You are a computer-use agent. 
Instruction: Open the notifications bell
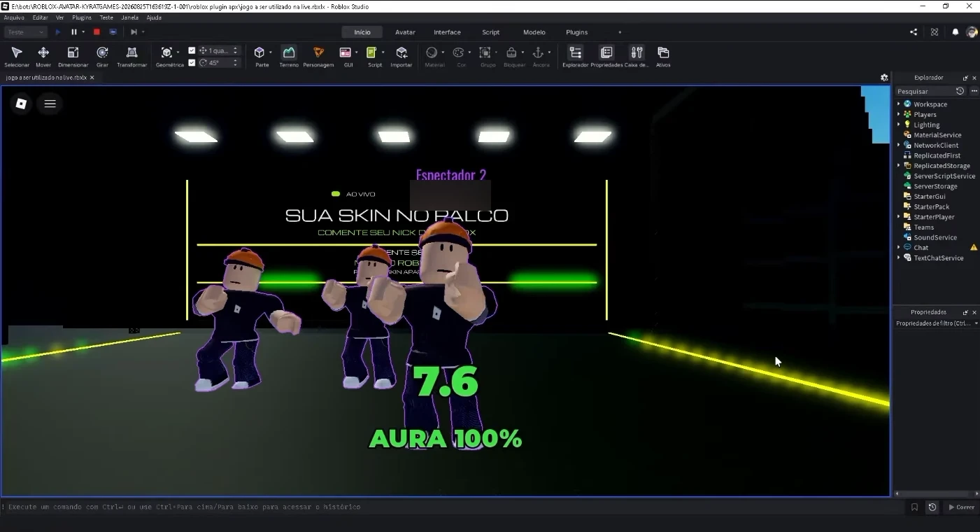click(955, 32)
